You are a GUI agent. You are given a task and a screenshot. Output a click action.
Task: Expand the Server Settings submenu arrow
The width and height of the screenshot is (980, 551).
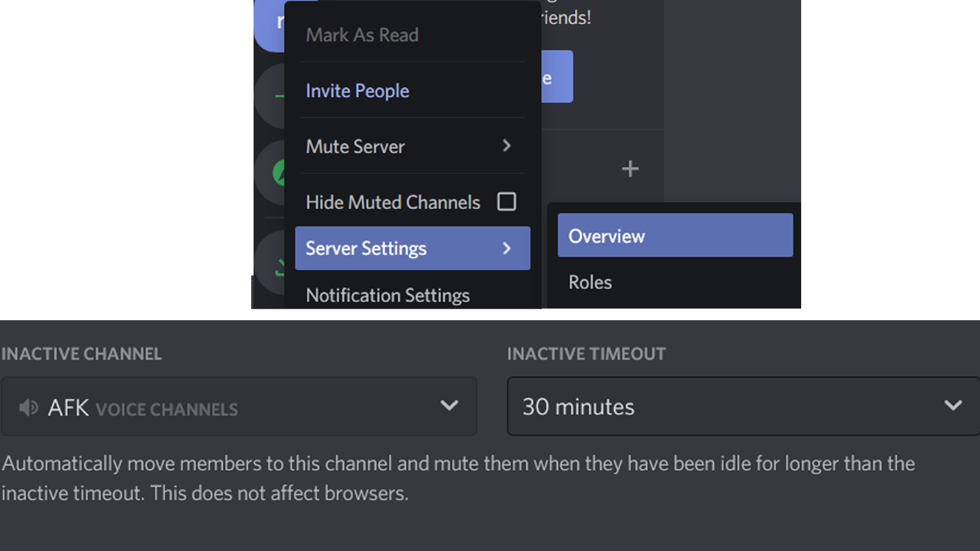507,249
